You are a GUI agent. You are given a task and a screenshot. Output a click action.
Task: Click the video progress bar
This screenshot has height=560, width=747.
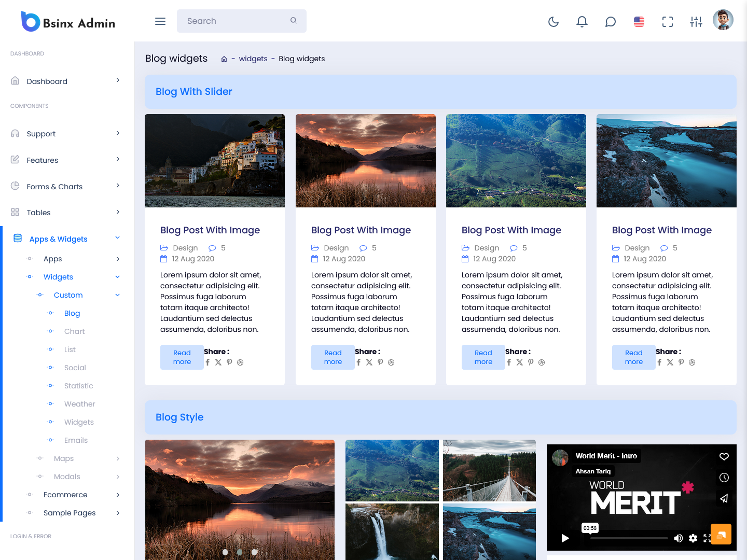tap(629, 538)
